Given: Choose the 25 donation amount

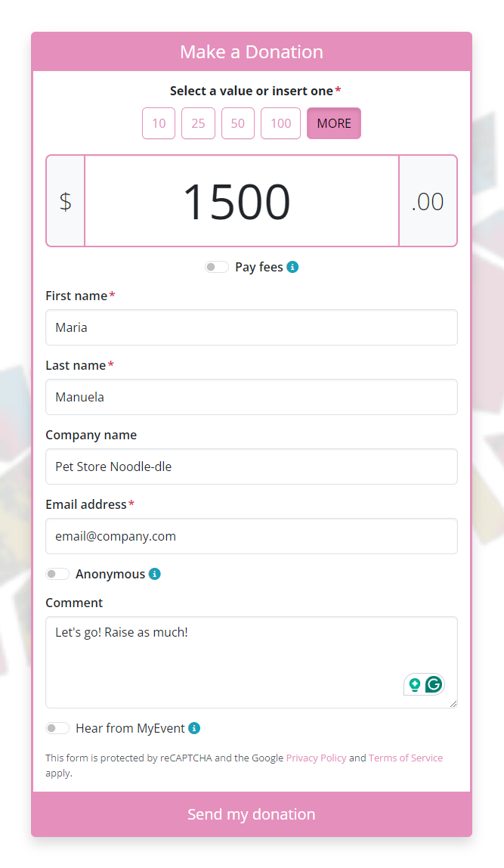Looking at the screenshot, I should 198,123.
